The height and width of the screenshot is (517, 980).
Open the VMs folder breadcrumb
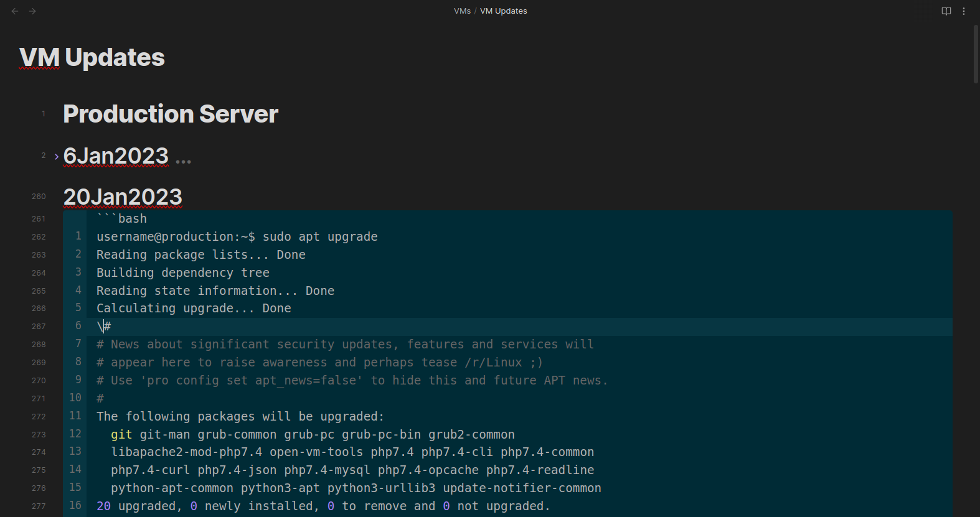click(x=462, y=11)
